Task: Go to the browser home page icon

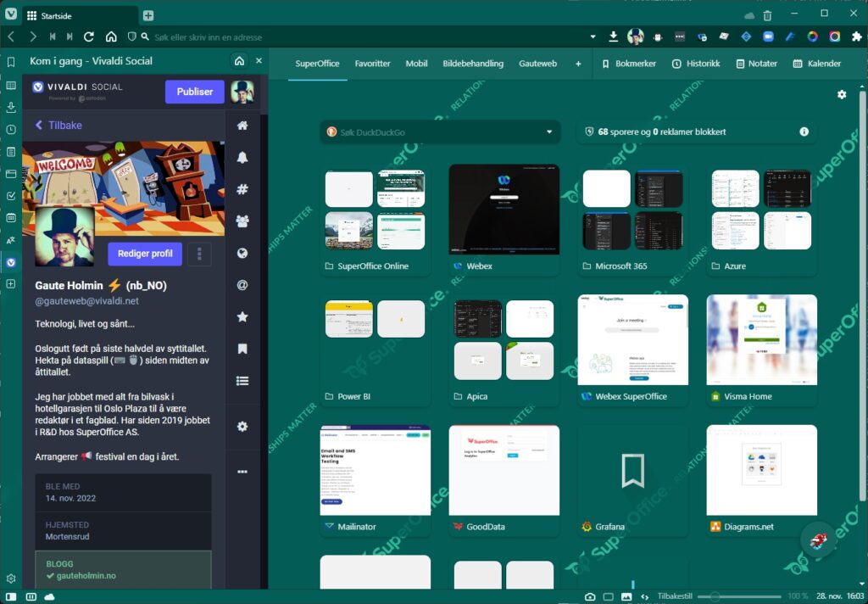Action: point(111,37)
